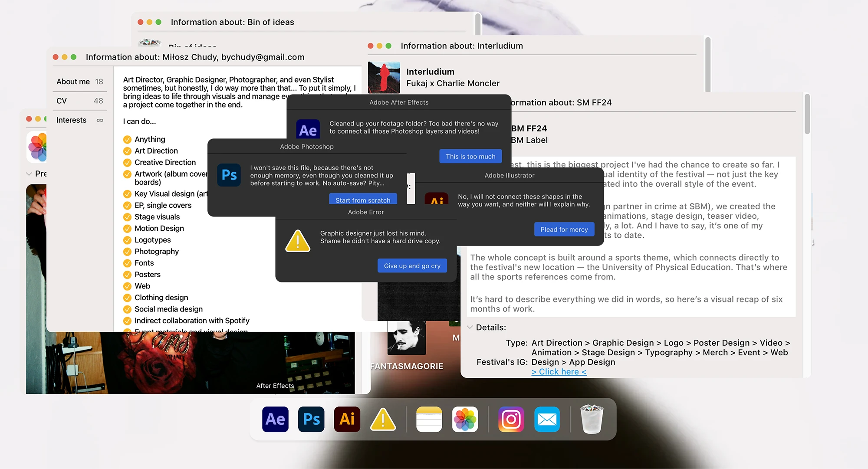Open the Photos app in dock
The width and height of the screenshot is (868, 469).
(465, 420)
